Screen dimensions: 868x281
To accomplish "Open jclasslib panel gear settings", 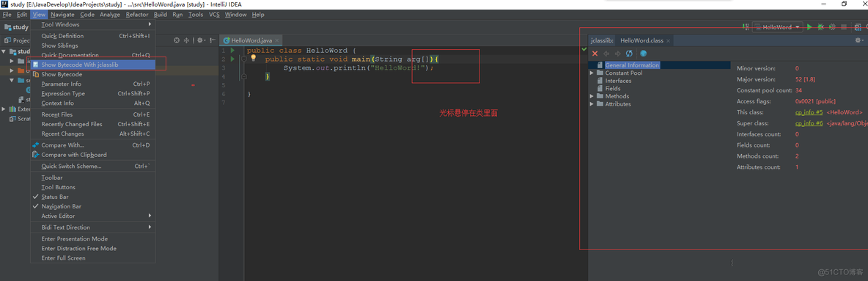I will click(x=858, y=40).
